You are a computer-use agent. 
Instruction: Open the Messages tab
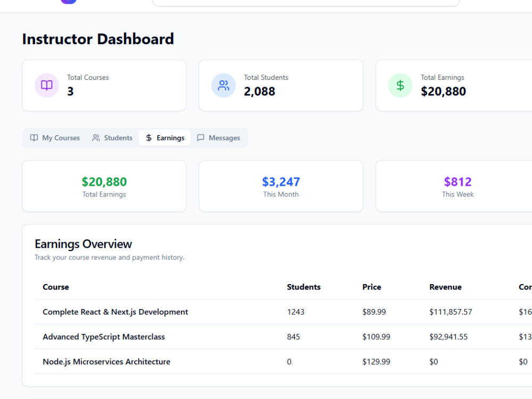tap(219, 138)
